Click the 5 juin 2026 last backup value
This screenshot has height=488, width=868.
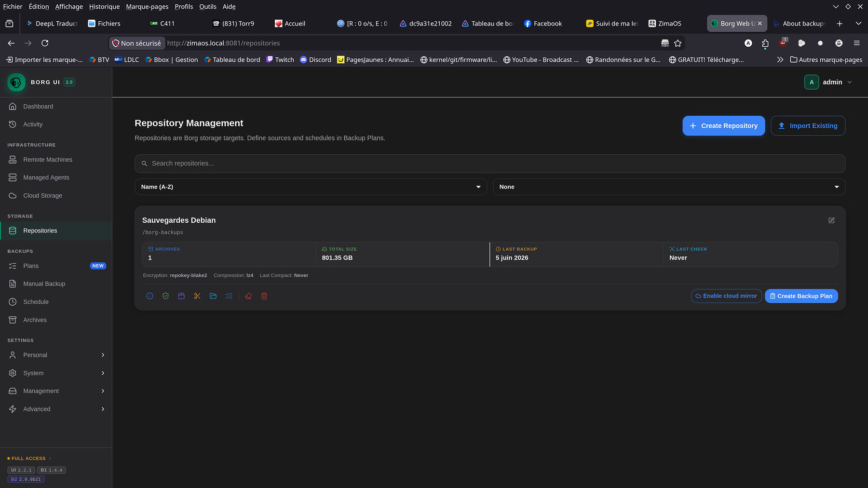[512, 258]
